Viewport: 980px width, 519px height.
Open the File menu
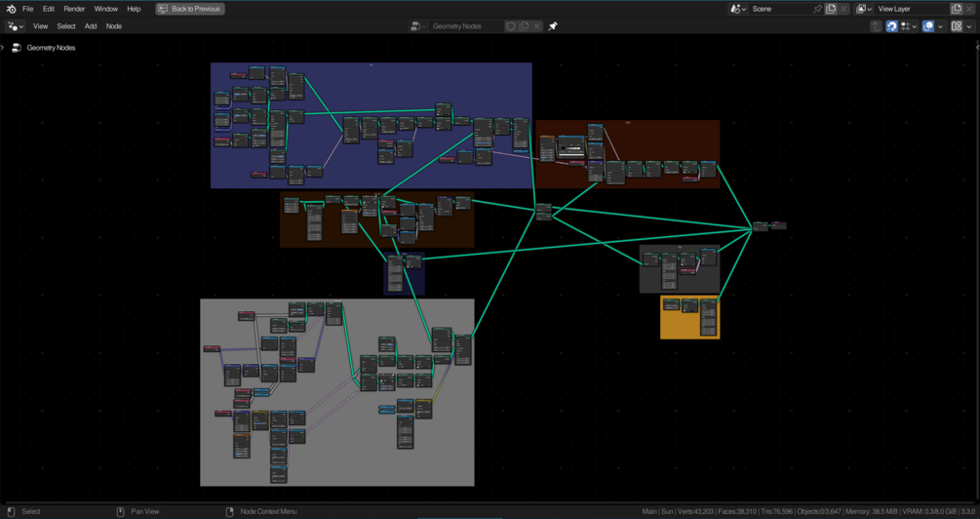point(27,9)
